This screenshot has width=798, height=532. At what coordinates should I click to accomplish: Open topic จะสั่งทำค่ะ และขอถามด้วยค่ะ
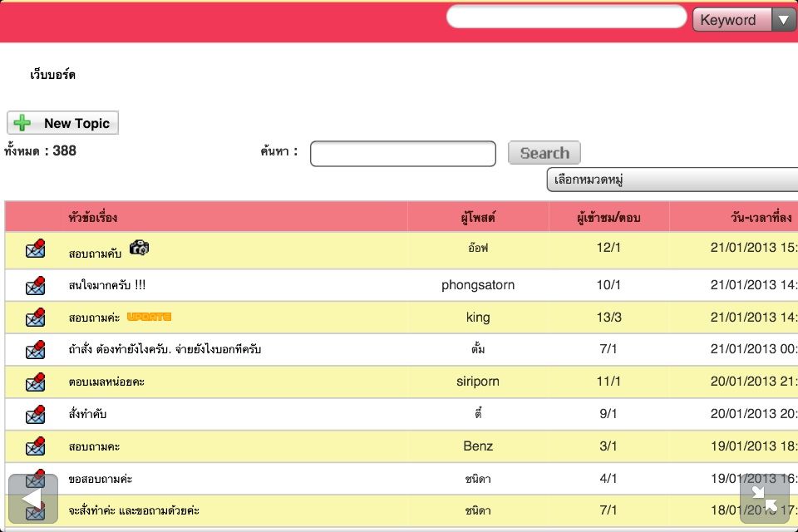click(133, 510)
